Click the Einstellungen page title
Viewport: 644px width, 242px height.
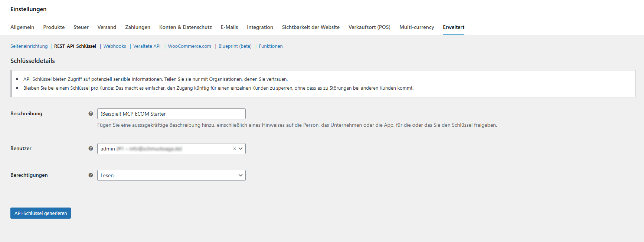(29, 9)
